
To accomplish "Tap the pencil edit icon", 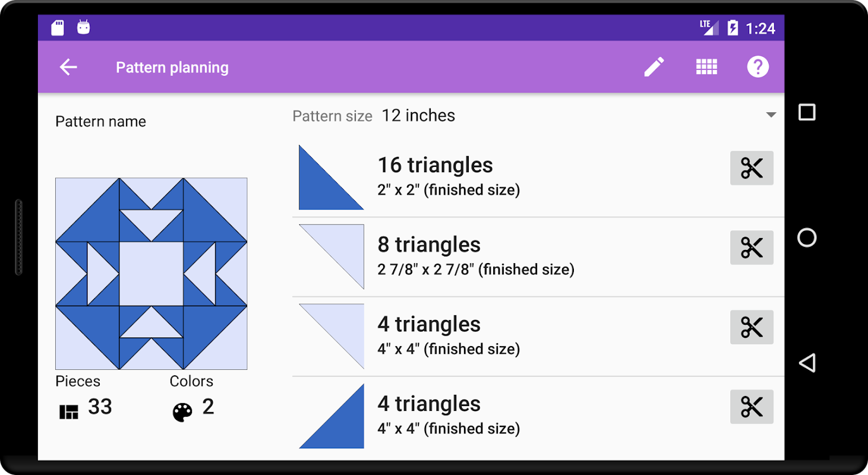I will 654,67.
